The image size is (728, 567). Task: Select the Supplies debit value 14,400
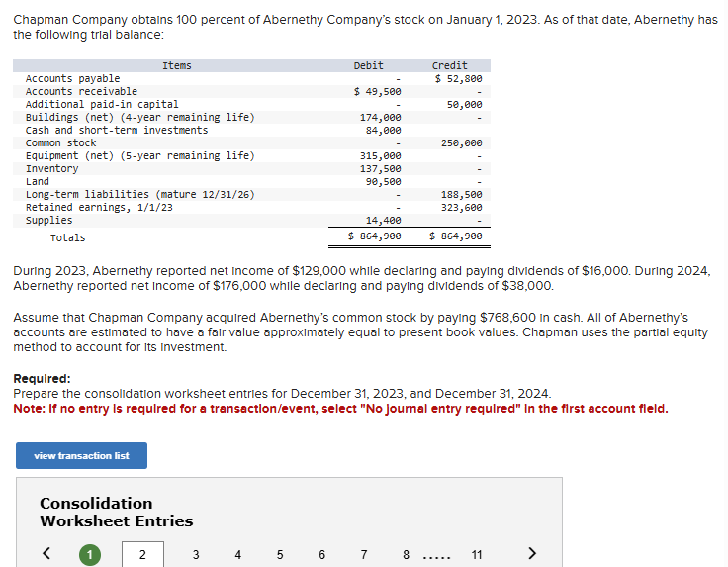coord(383,220)
